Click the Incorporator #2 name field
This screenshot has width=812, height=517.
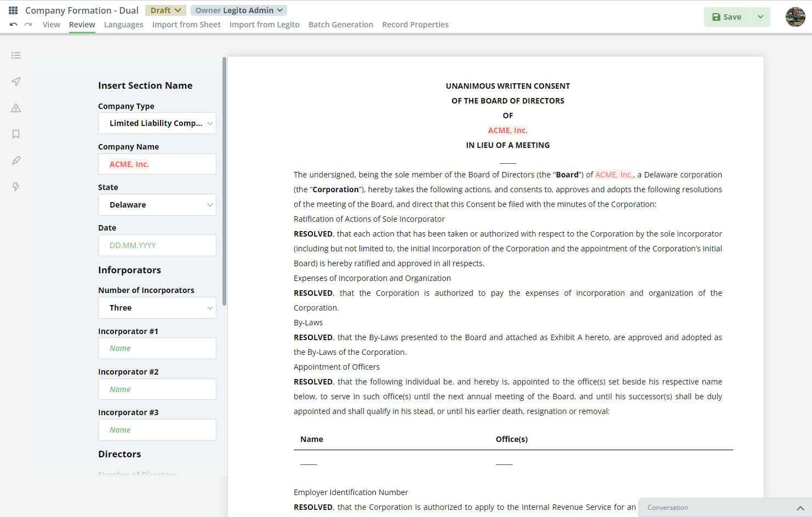pos(157,389)
